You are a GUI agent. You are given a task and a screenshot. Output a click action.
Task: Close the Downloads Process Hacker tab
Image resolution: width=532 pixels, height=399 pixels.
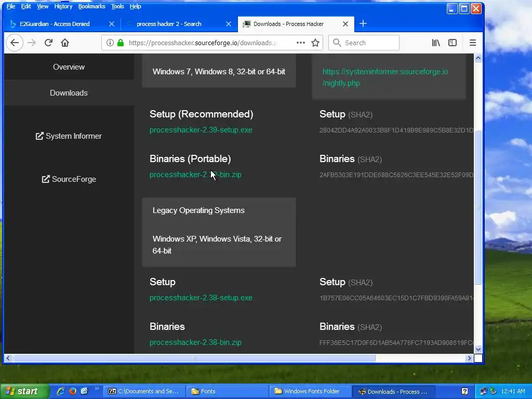pos(345,24)
